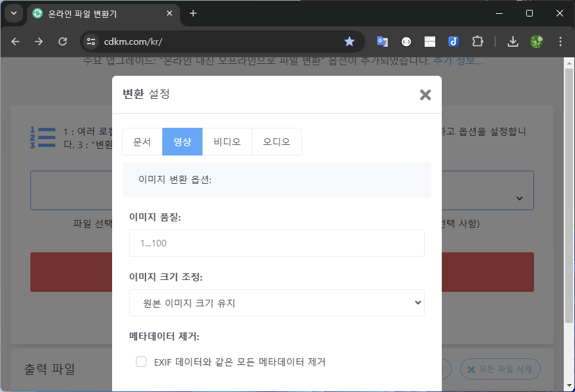Click the numbered list steps icon
Screen dimensions: 575x392
(x=43, y=138)
